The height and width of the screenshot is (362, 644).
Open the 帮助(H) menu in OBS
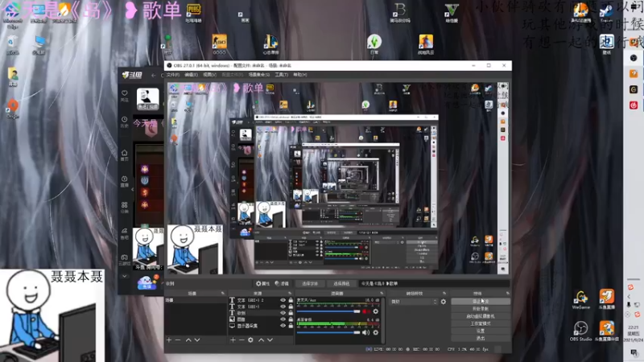point(299,75)
